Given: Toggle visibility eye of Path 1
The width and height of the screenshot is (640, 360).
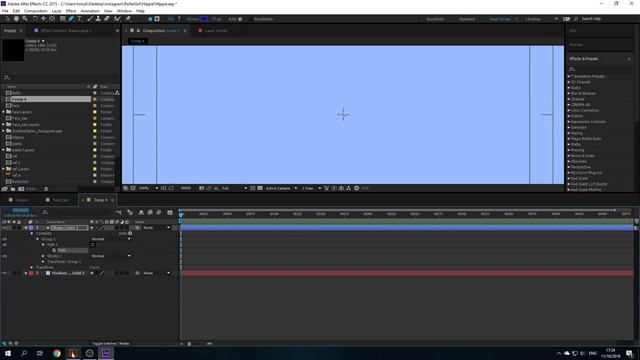Looking at the screenshot, I should click(4, 245).
